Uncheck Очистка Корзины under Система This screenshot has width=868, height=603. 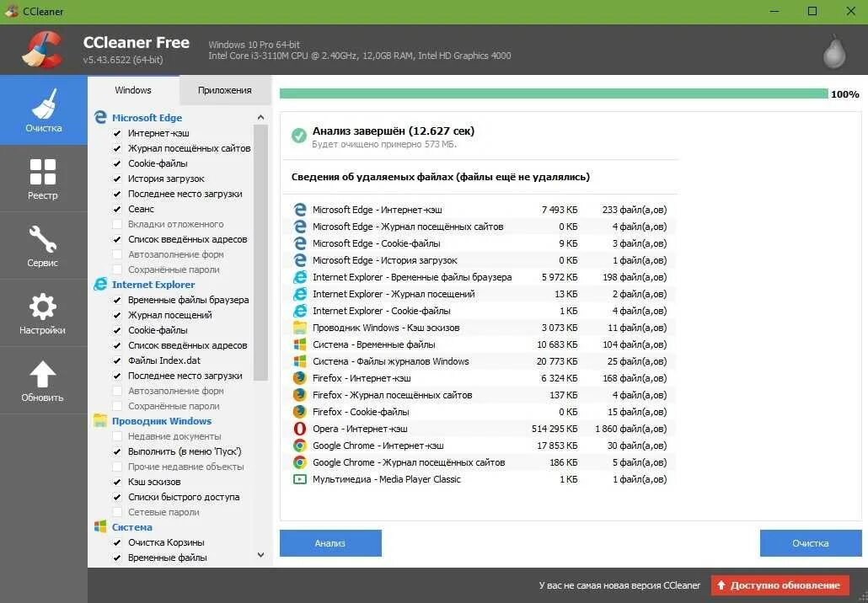coord(117,542)
